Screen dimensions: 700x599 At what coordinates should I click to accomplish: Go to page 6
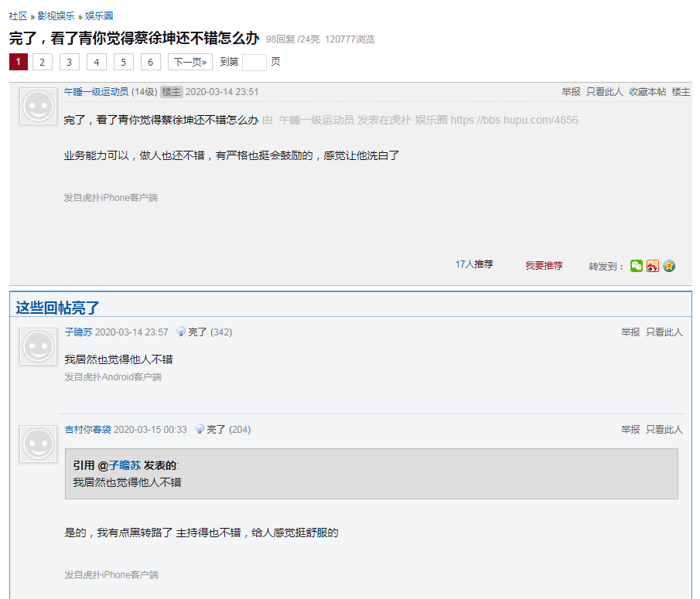click(151, 62)
